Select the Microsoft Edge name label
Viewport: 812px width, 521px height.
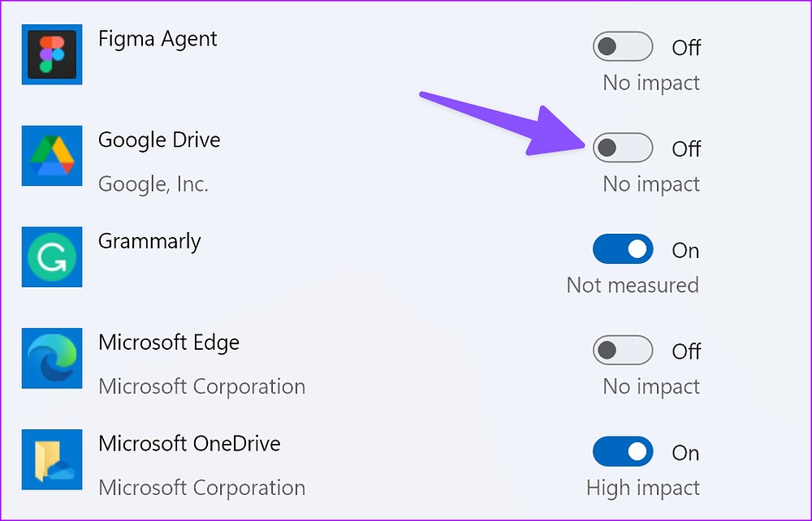[169, 343]
